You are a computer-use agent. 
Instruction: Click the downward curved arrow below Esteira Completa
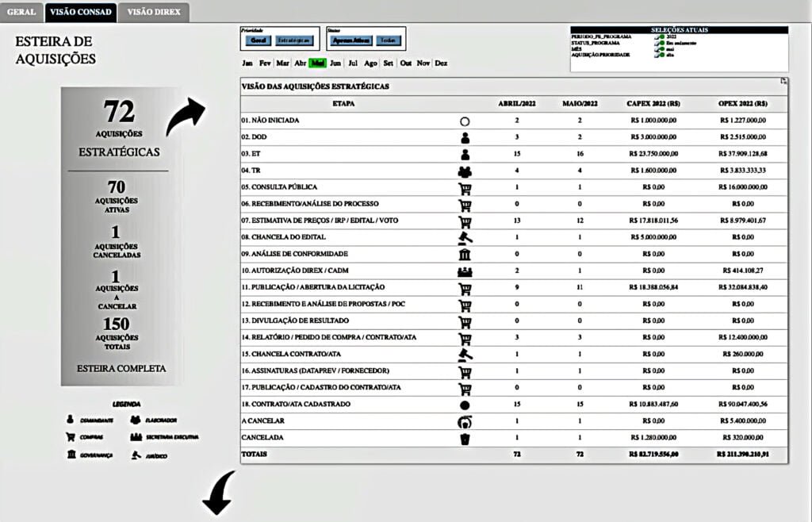pyautogui.click(x=218, y=493)
